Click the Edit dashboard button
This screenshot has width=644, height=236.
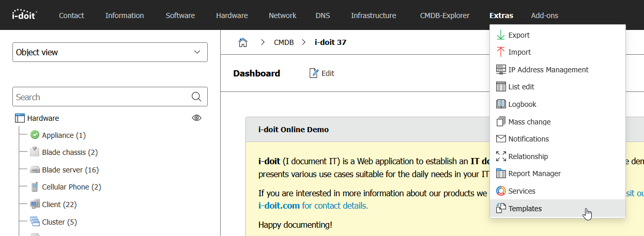tap(322, 73)
